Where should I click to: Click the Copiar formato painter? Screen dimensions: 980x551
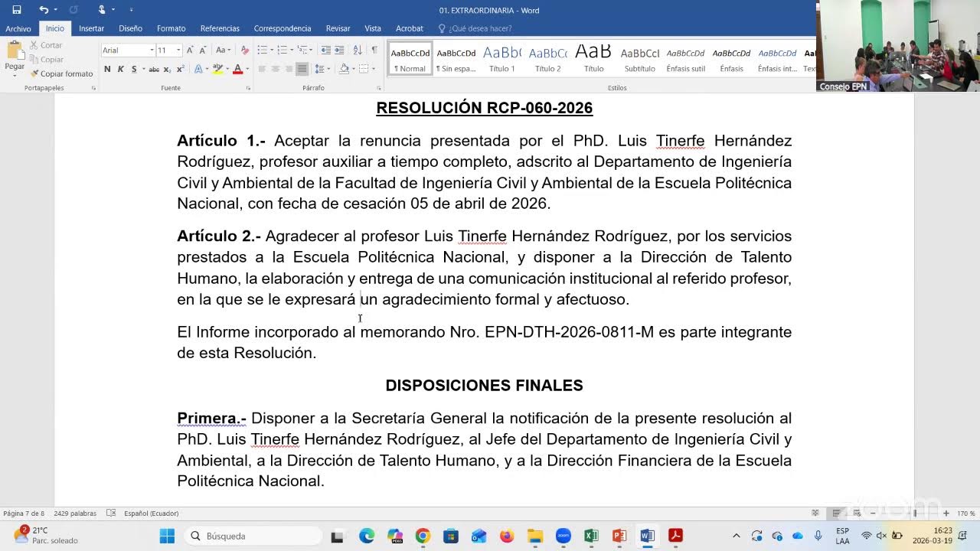coord(61,73)
